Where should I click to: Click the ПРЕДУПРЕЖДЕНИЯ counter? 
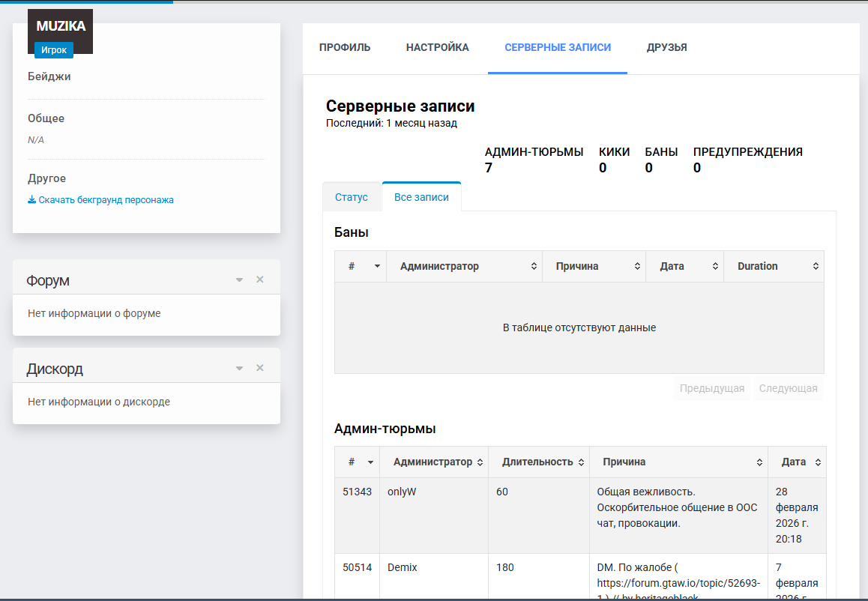click(x=748, y=160)
